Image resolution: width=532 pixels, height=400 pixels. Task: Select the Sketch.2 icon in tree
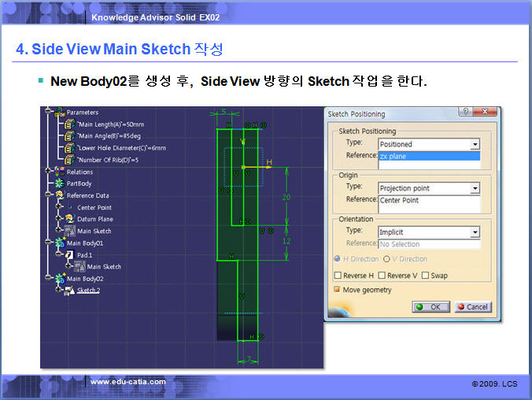click(69, 291)
